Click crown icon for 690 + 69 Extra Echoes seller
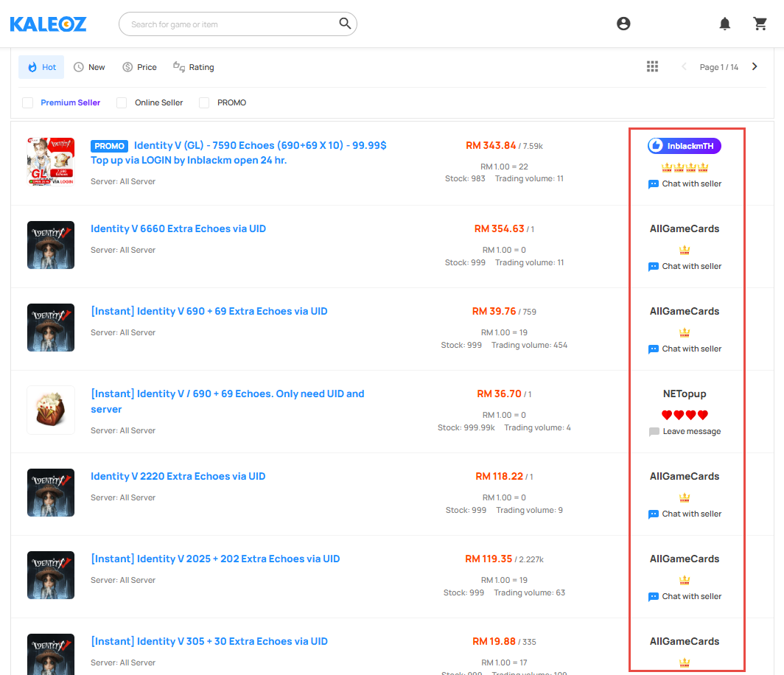 tap(685, 332)
